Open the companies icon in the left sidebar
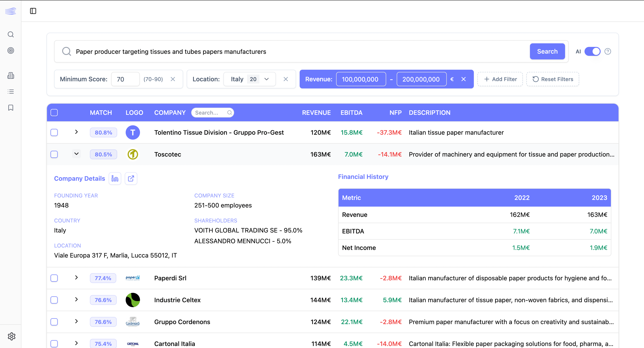Viewport: 644px width, 348px height. tap(11, 75)
